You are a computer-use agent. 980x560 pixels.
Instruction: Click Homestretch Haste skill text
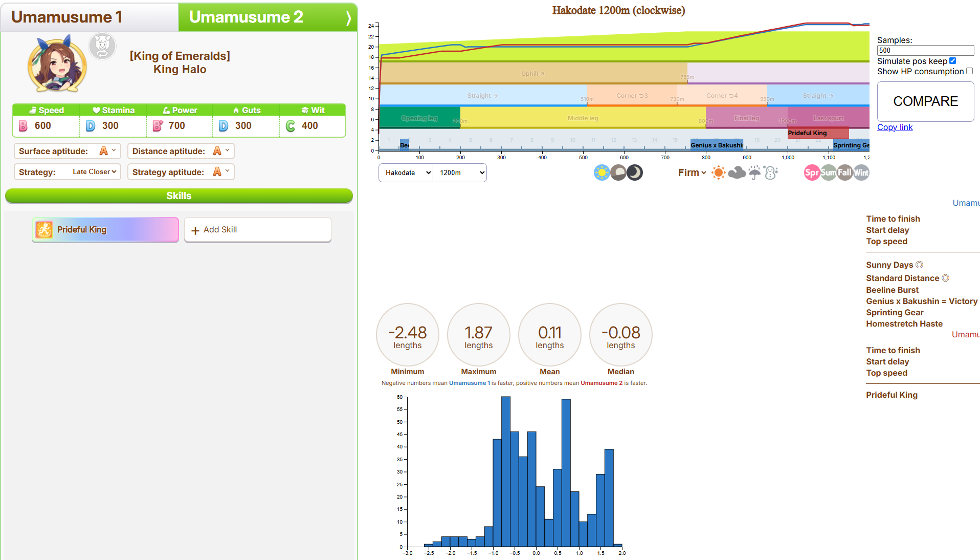(x=904, y=324)
